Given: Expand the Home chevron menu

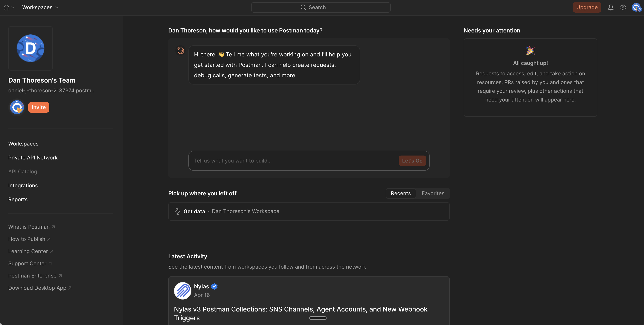Looking at the screenshot, I should click(x=13, y=7).
